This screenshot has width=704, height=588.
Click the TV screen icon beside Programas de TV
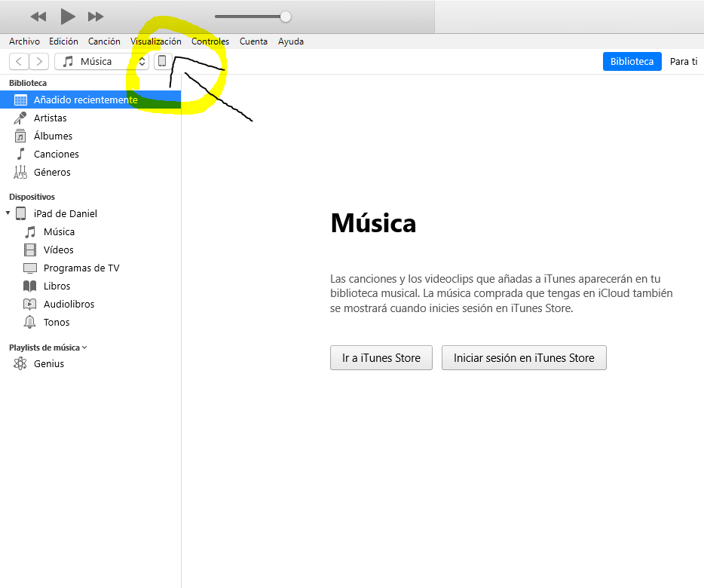[30, 268]
